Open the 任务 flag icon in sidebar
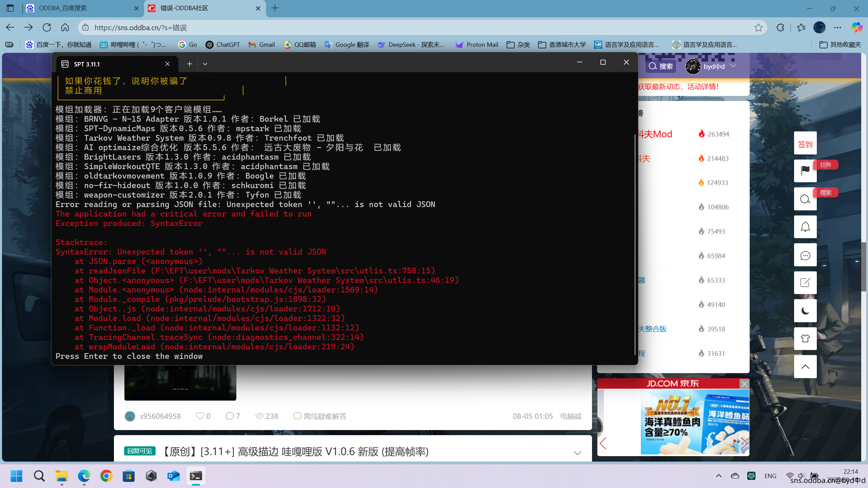The height and width of the screenshot is (488, 868). (x=805, y=170)
